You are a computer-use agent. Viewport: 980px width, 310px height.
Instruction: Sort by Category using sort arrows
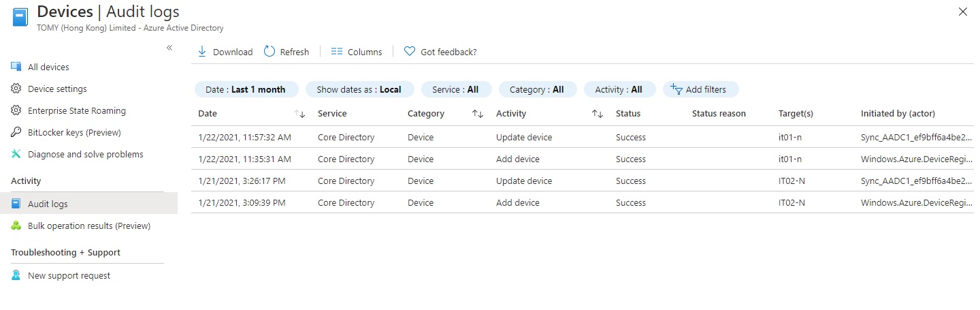(x=478, y=114)
